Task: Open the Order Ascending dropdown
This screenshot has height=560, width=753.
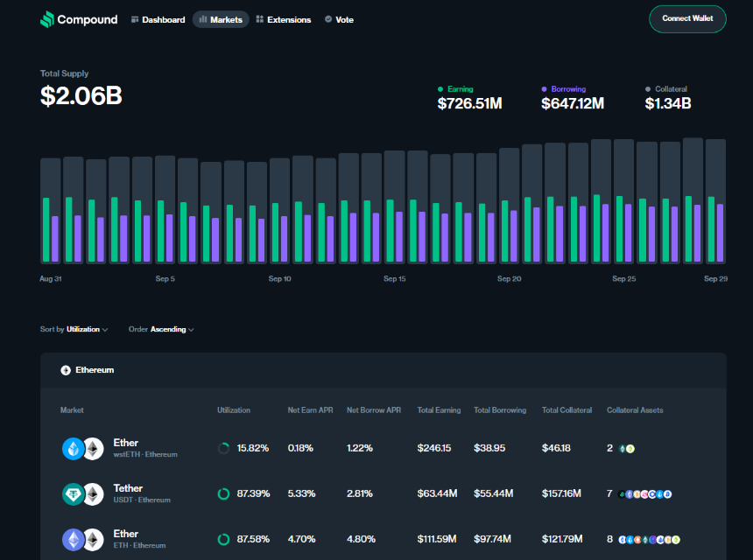Action: [161, 329]
